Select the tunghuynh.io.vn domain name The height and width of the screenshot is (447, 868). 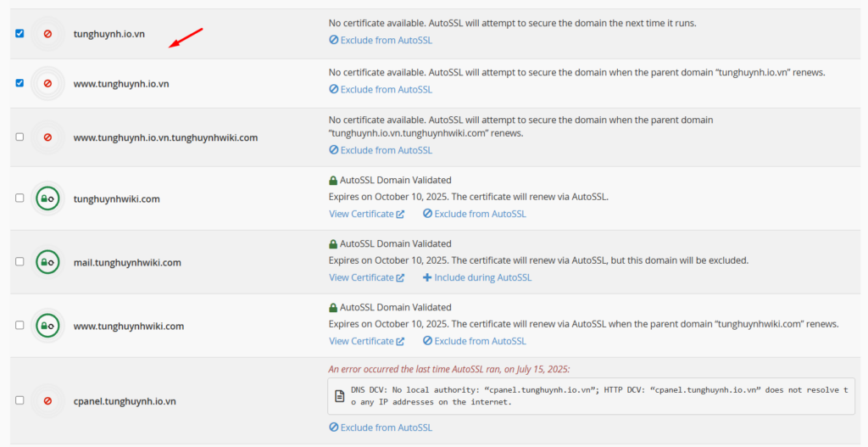click(109, 34)
